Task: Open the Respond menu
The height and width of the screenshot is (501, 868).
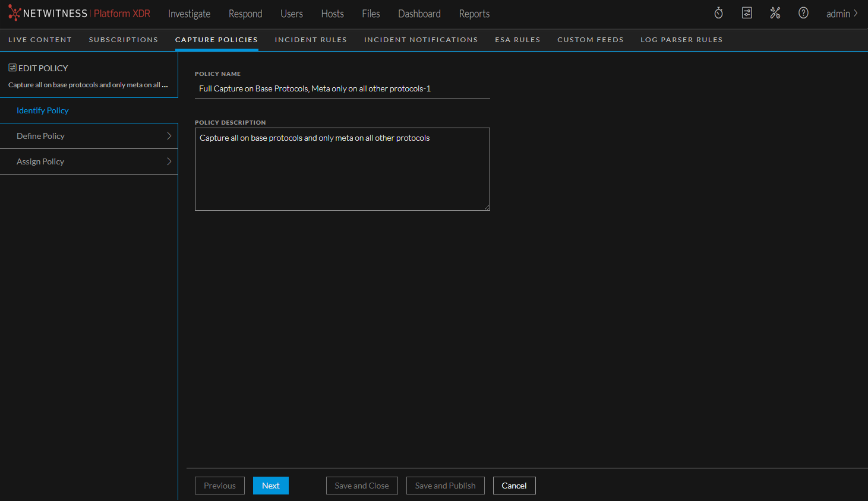Action: pos(245,14)
